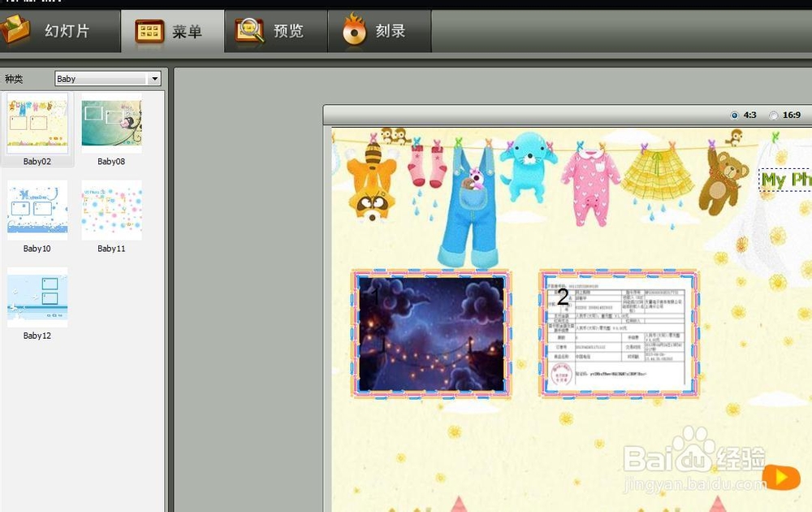Choose the Baby11 menu template thumbnail
Image resolution: width=812 pixels, height=512 pixels.
(112, 210)
